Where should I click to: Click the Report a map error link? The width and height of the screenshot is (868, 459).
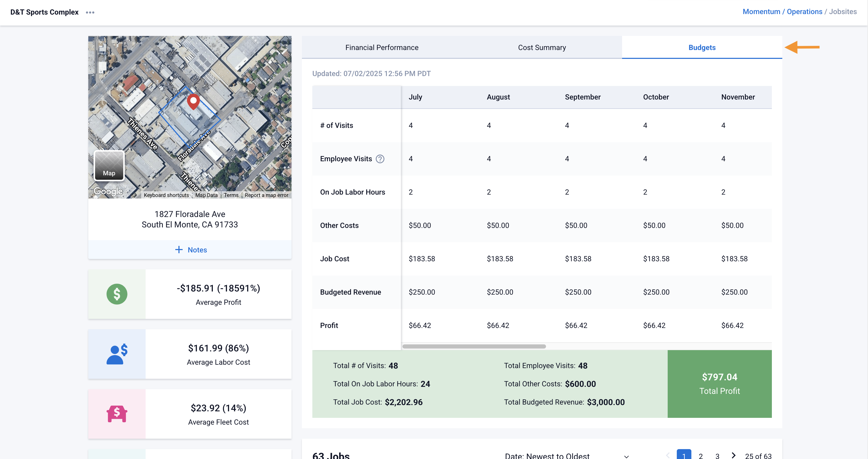[x=266, y=195]
